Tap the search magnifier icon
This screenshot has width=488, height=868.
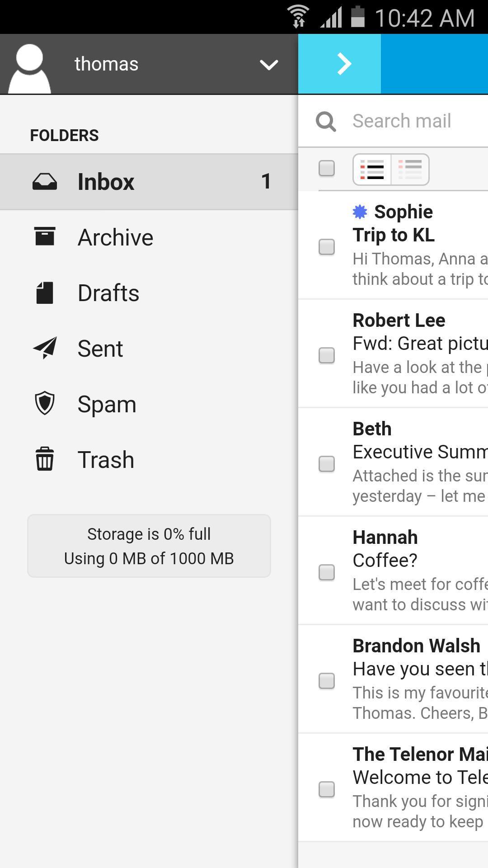pyautogui.click(x=326, y=121)
